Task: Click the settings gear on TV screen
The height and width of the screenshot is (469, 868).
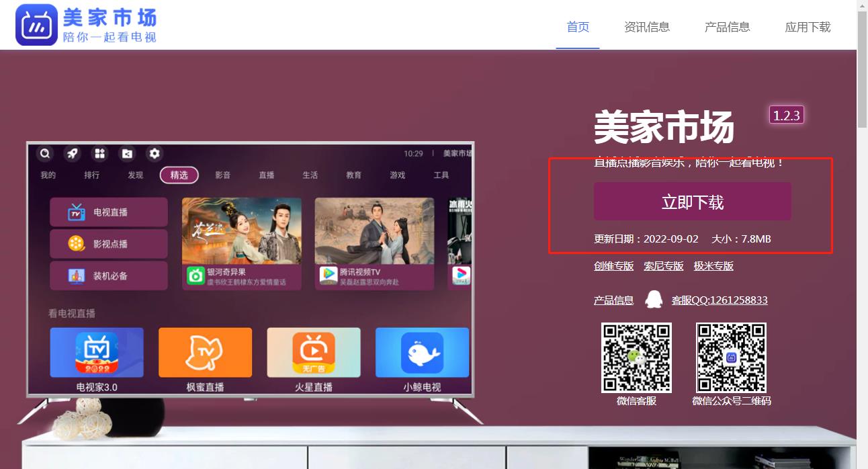Action: (x=155, y=154)
